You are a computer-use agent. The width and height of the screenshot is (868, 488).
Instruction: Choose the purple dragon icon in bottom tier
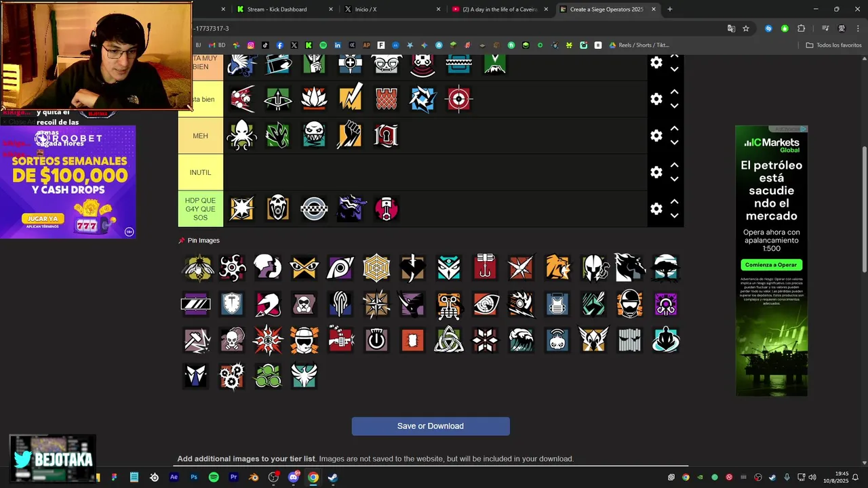click(x=350, y=209)
